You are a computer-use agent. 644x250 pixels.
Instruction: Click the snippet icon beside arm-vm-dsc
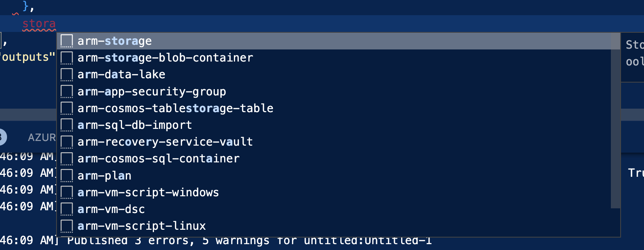pyautogui.click(x=67, y=208)
